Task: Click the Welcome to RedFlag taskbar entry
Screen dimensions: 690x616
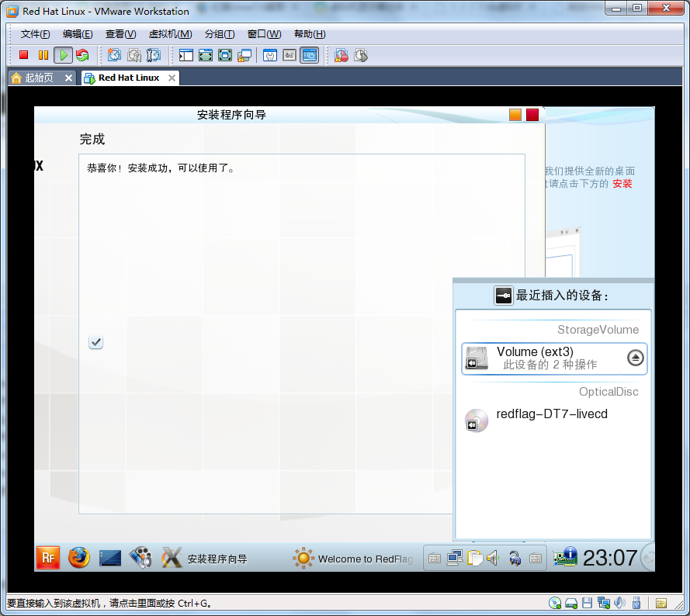Action: coord(353,559)
